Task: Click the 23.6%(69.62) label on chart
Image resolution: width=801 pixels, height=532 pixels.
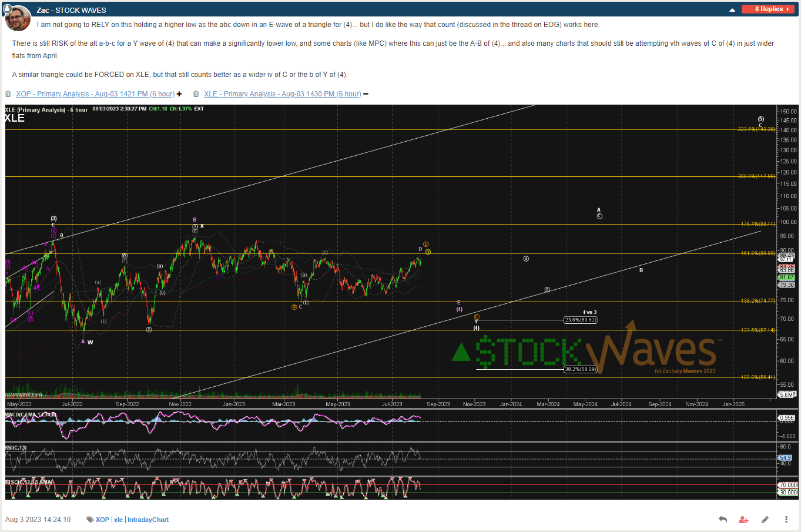Action: pyautogui.click(x=580, y=320)
